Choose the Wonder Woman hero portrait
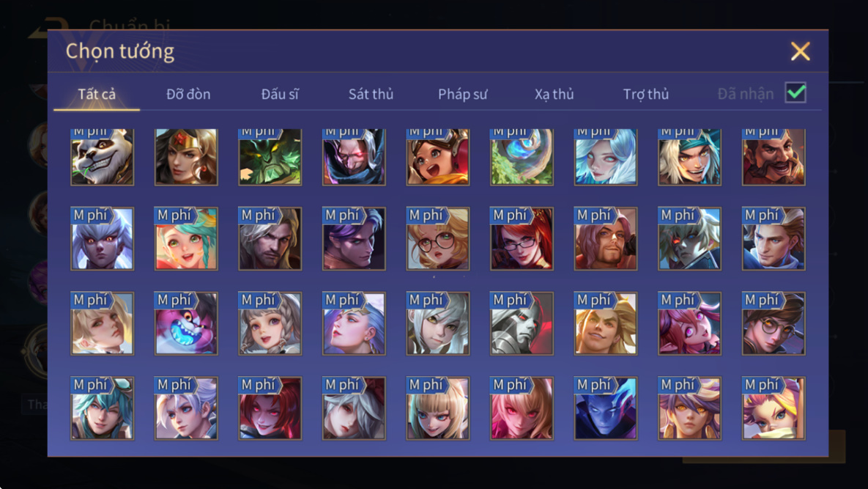This screenshot has height=489, width=868. tap(186, 158)
